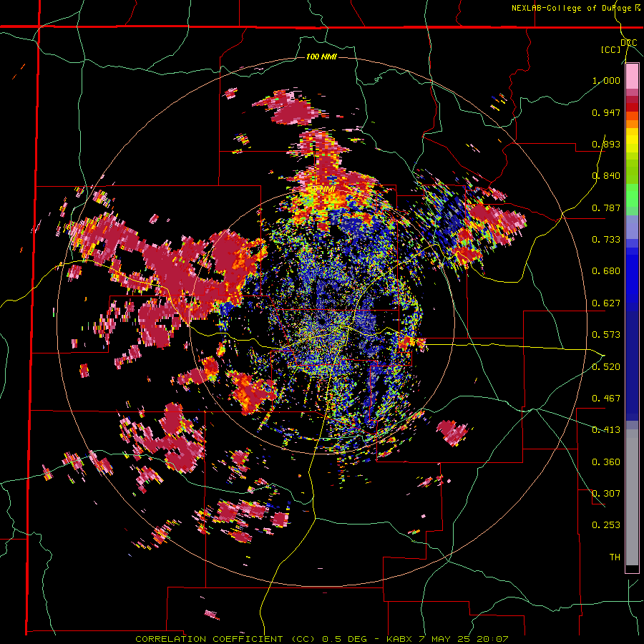
Task: Click the 100 NMI range ring label
Action: (321, 57)
